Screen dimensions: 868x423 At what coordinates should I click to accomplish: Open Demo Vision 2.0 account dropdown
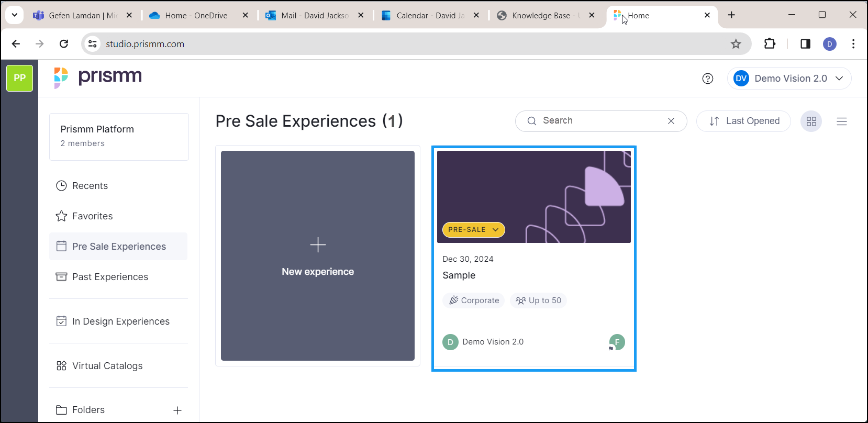[789, 79]
